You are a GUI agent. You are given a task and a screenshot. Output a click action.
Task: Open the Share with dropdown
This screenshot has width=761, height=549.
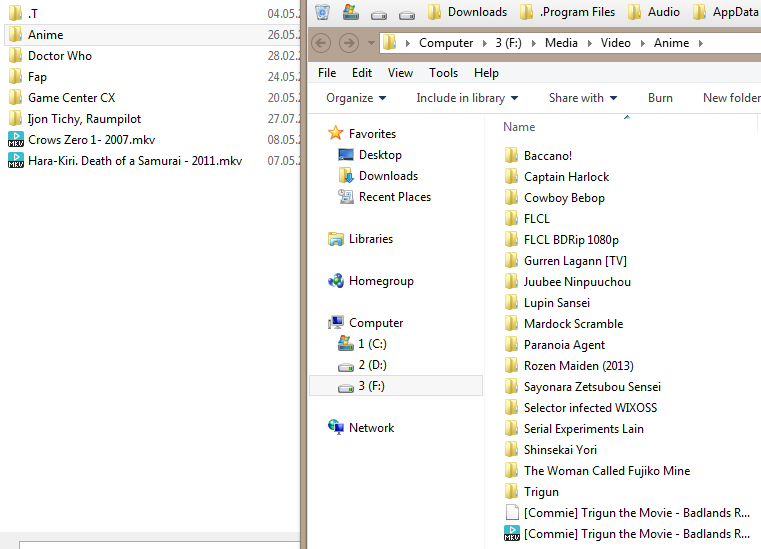pos(582,98)
